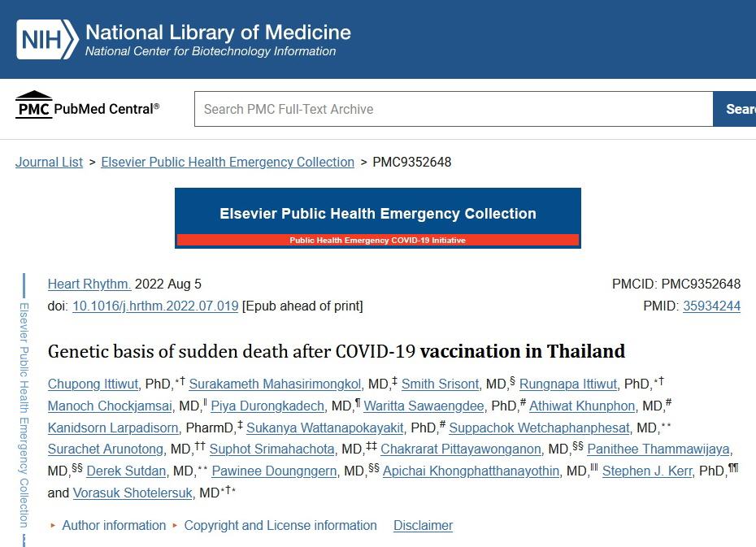Open the DOI 10.1016/j.hrthm.2022.07.019 link

click(155, 306)
